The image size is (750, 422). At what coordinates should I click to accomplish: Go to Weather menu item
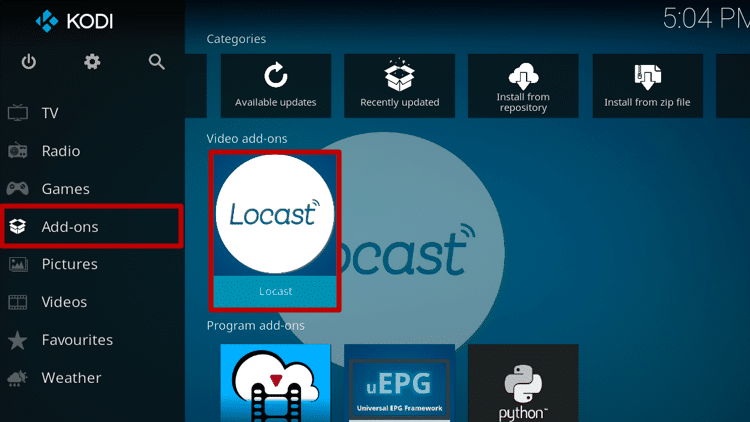coord(91,378)
